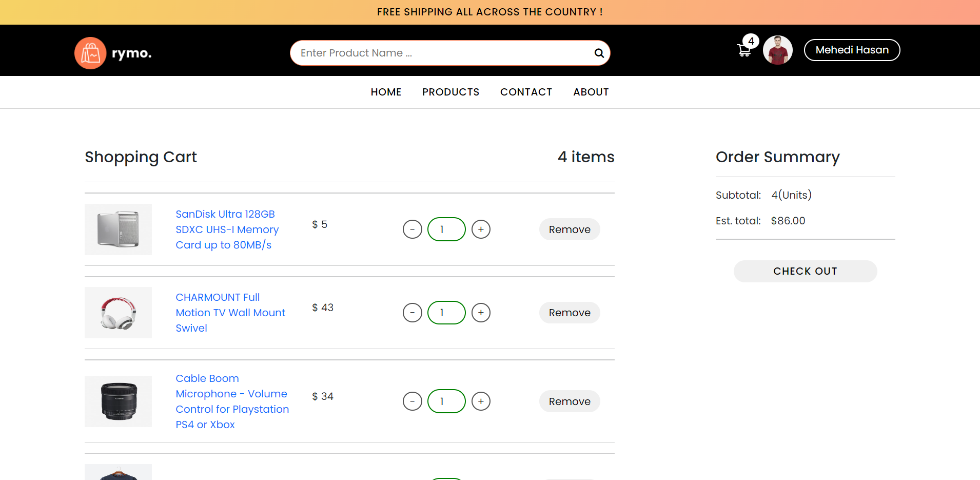The image size is (980, 480).
Task: Click the search magnifier icon
Action: 599,53
